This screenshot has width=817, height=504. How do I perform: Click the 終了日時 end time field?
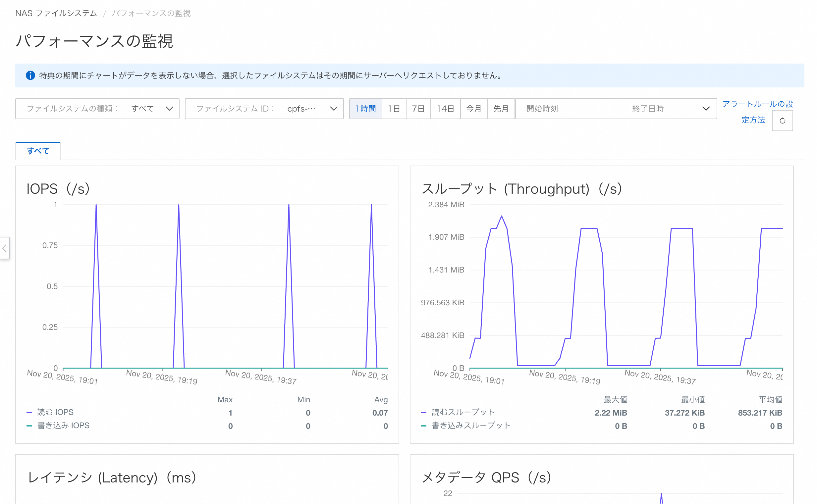click(x=648, y=109)
